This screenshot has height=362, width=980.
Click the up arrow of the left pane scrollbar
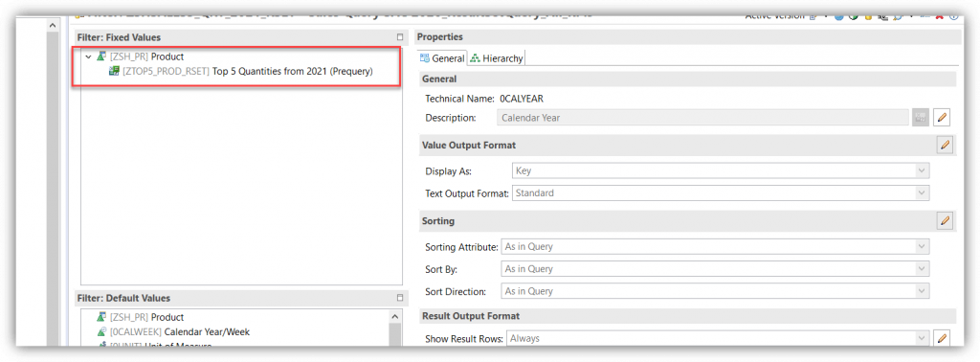[x=53, y=25]
